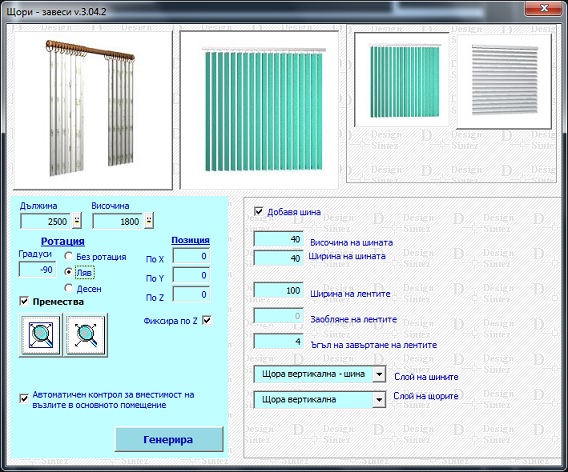568x472 pixels.
Task: Toggle automatic node fit control checkbox
Action: 24,398
